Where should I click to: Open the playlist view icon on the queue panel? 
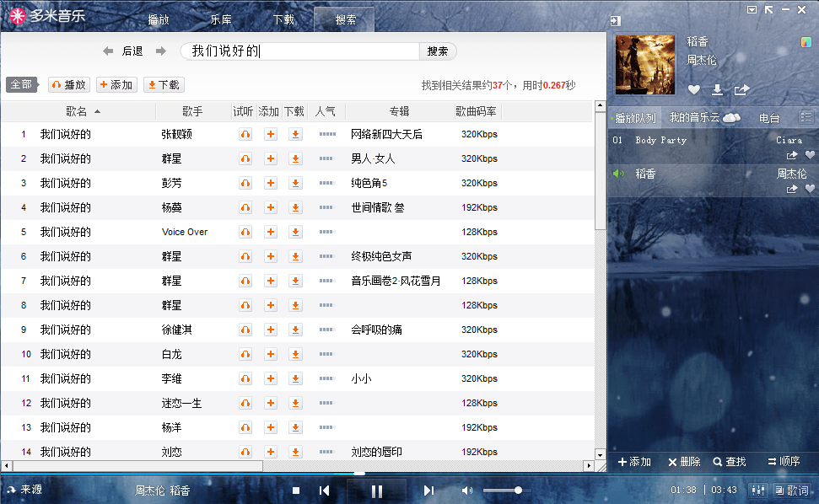pyautogui.click(x=806, y=117)
